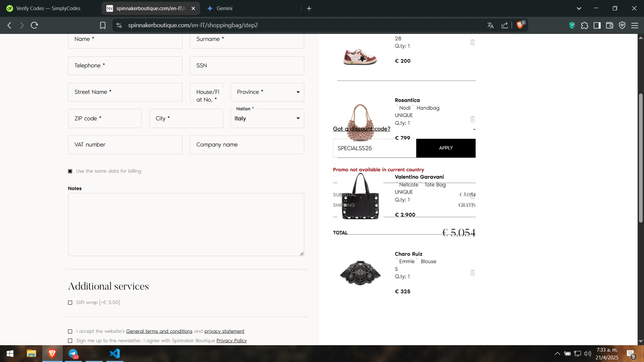This screenshot has width=644, height=362.
Task: Click the browser back arrow
Action: 9,25
